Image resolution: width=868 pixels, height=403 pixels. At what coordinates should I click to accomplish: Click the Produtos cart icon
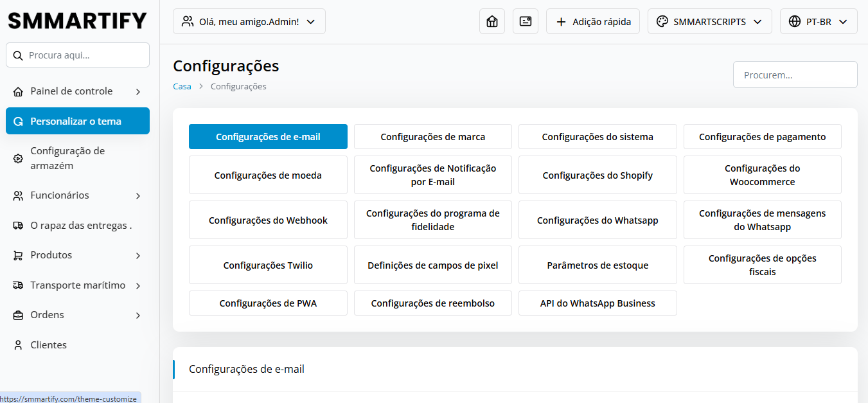pos(18,256)
